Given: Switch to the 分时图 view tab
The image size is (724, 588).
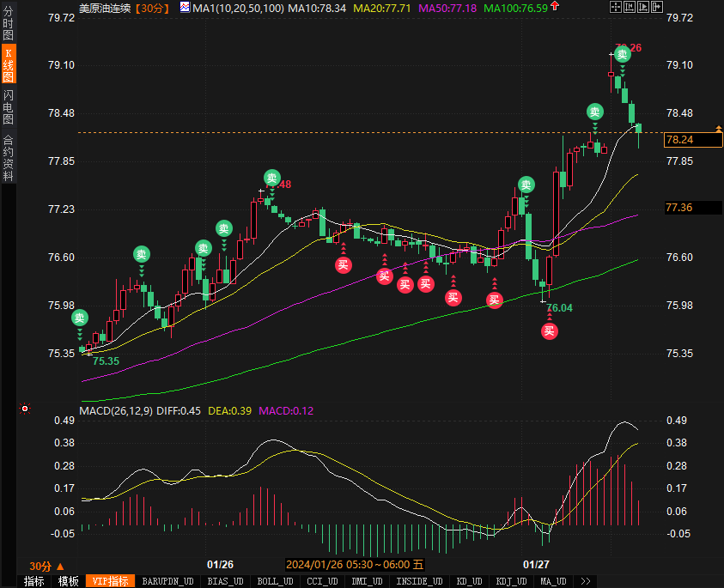Looking at the screenshot, I should point(8,23).
